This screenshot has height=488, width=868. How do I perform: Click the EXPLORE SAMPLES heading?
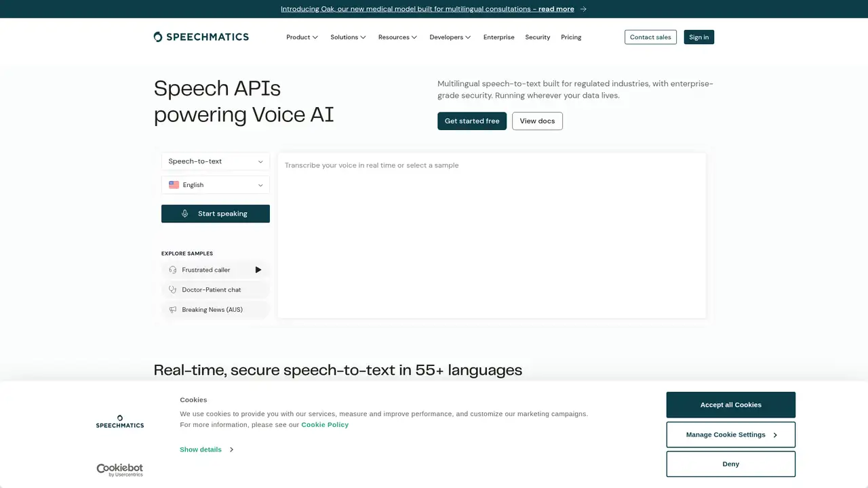click(187, 253)
